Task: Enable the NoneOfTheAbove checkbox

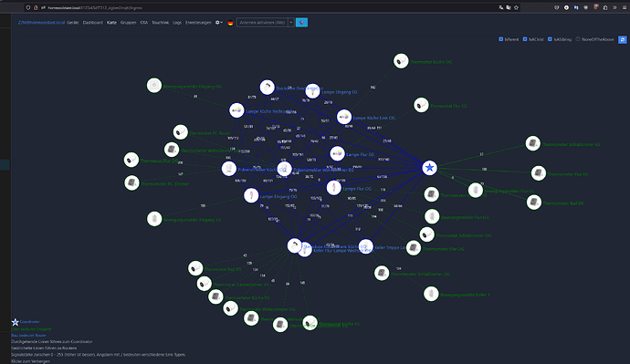Action: point(578,39)
